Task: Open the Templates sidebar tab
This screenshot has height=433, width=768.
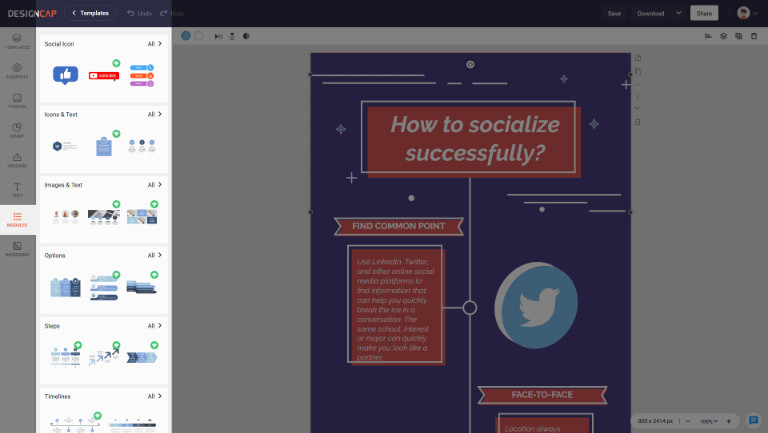Action: tap(17, 41)
